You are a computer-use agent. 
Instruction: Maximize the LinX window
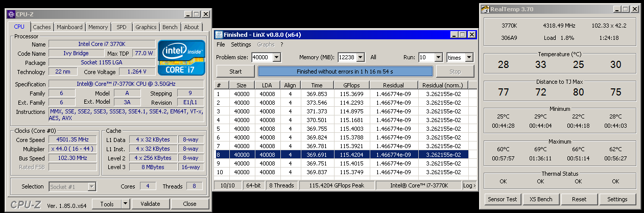click(463, 35)
